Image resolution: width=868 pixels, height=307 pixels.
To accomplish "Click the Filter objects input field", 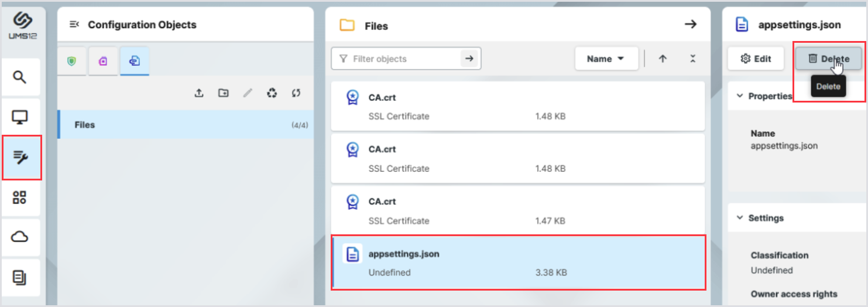I will 398,59.
